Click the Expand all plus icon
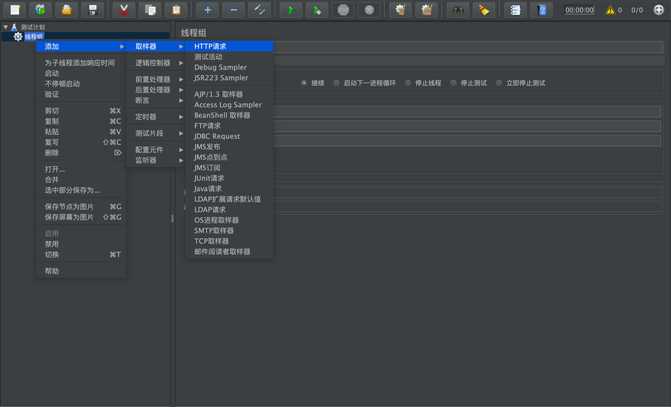671x407 pixels. (208, 10)
